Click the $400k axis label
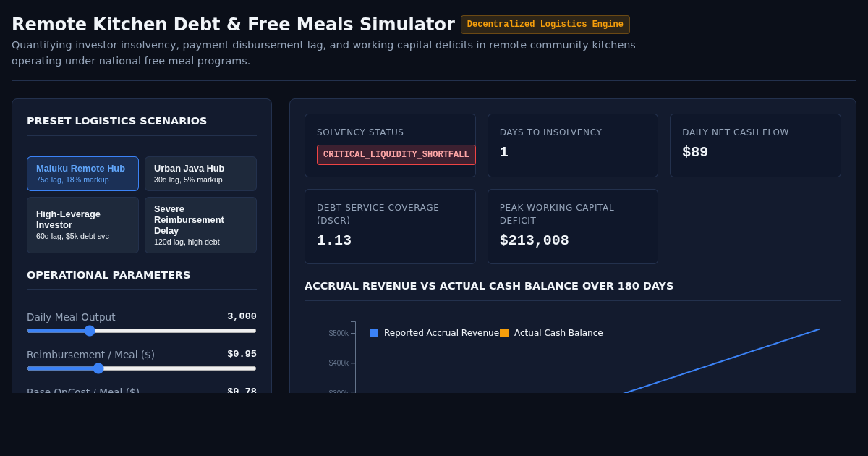The width and height of the screenshot is (868, 456). (339, 363)
